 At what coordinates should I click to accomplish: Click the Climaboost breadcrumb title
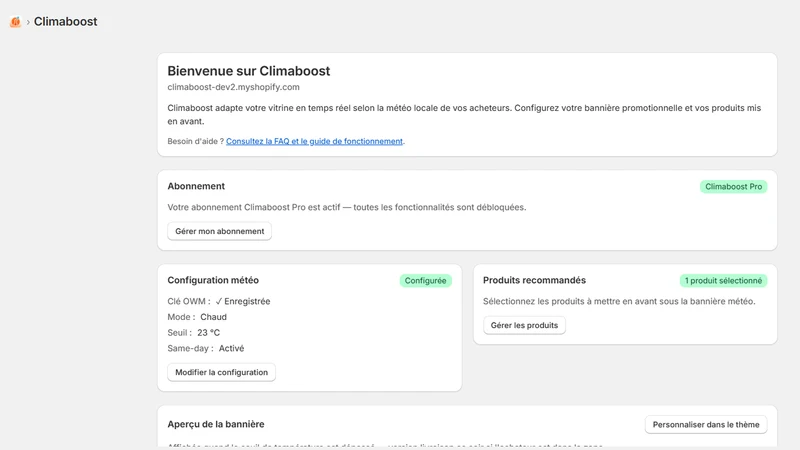tap(65, 21)
